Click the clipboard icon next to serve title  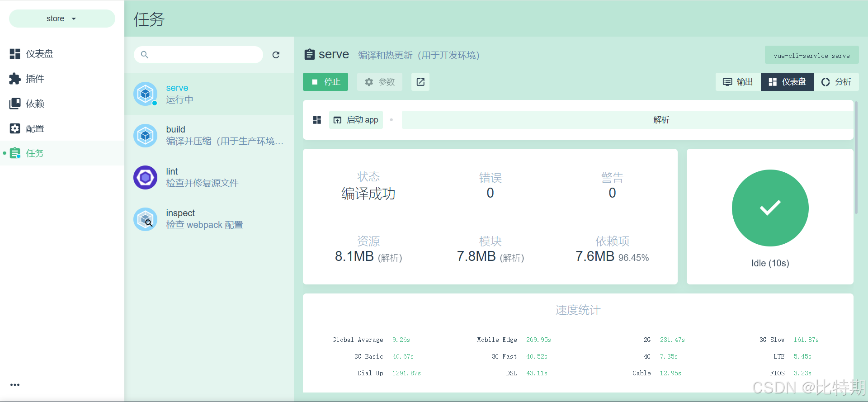click(x=310, y=55)
